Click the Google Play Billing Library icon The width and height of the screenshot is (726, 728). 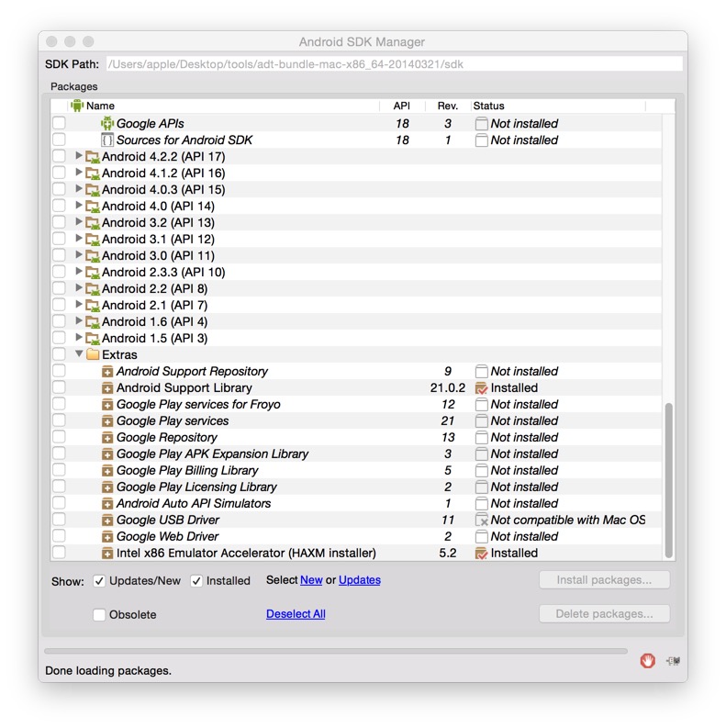coord(107,470)
